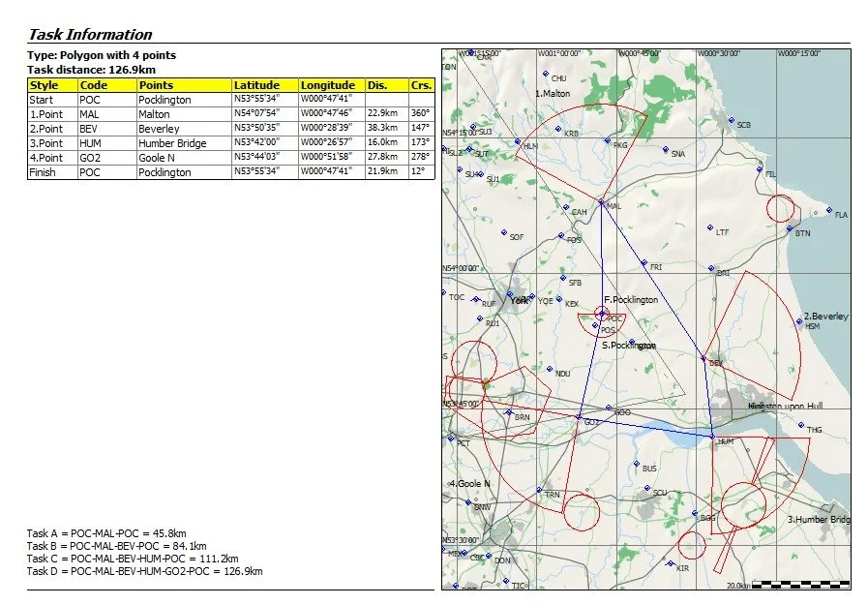The height and width of the screenshot is (605, 868).
Task: Click the 'F.Pocklington' map label
Action: (x=631, y=299)
